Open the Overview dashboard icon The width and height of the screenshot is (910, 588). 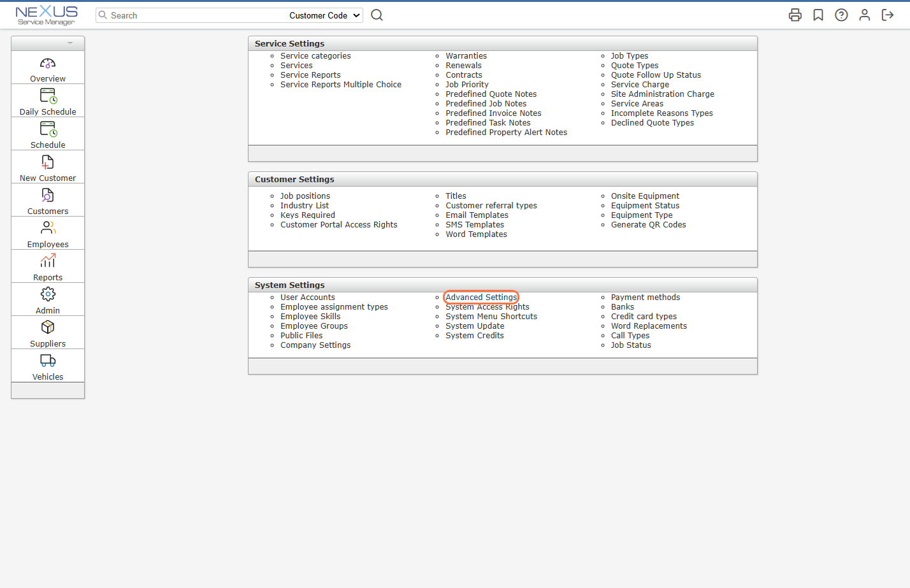click(x=48, y=64)
